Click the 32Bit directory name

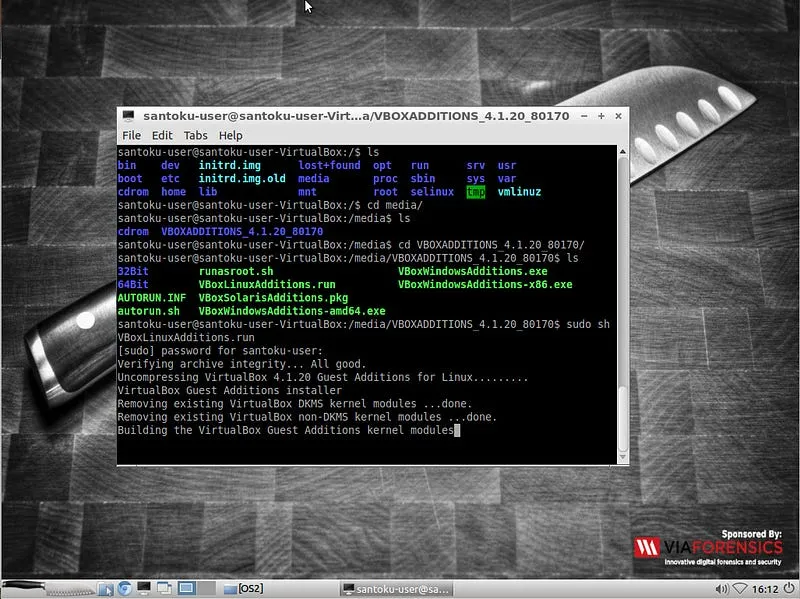133,271
